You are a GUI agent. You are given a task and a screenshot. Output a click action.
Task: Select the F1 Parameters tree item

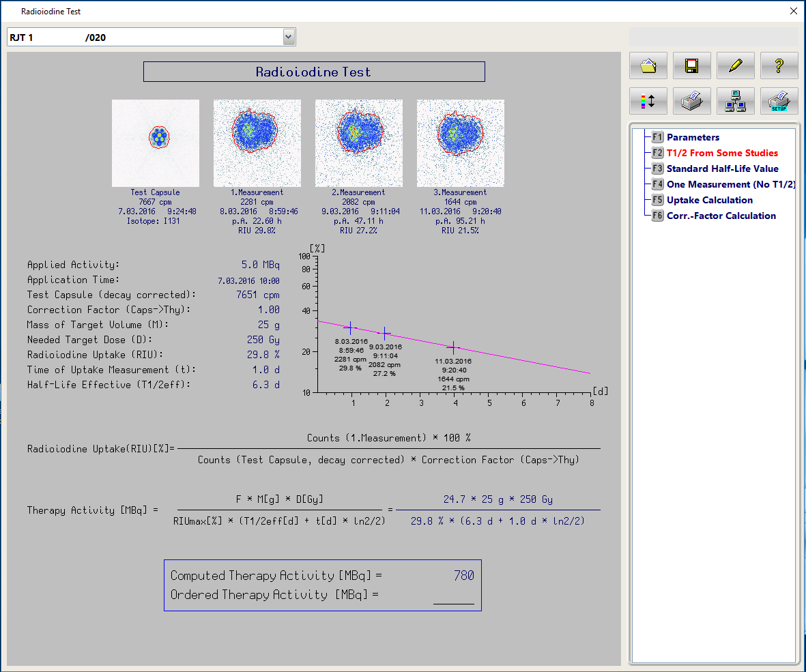(x=692, y=137)
